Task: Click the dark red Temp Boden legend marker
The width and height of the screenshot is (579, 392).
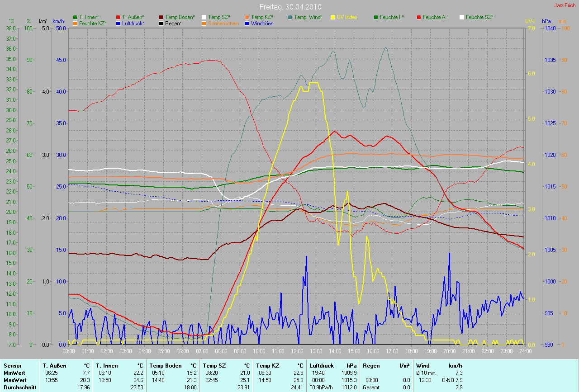Action: [x=161, y=17]
